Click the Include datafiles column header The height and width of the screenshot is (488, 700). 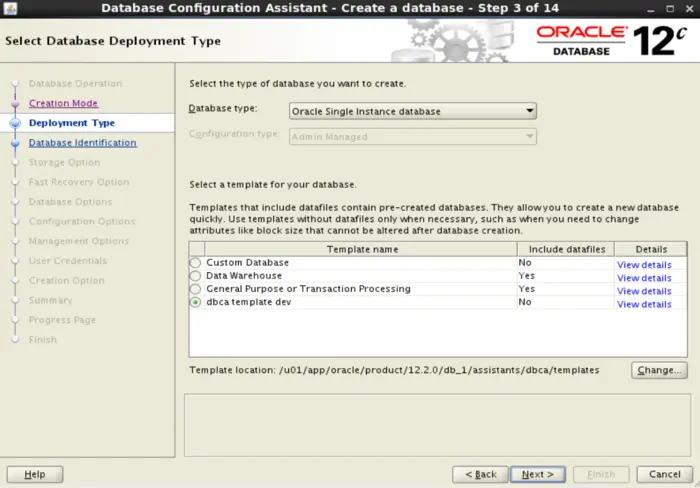tap(566, 249)
